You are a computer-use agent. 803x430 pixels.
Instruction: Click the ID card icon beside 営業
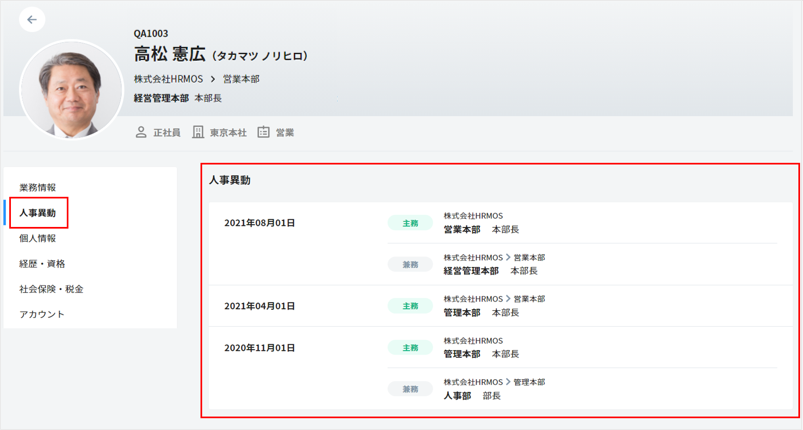point(264,132)
